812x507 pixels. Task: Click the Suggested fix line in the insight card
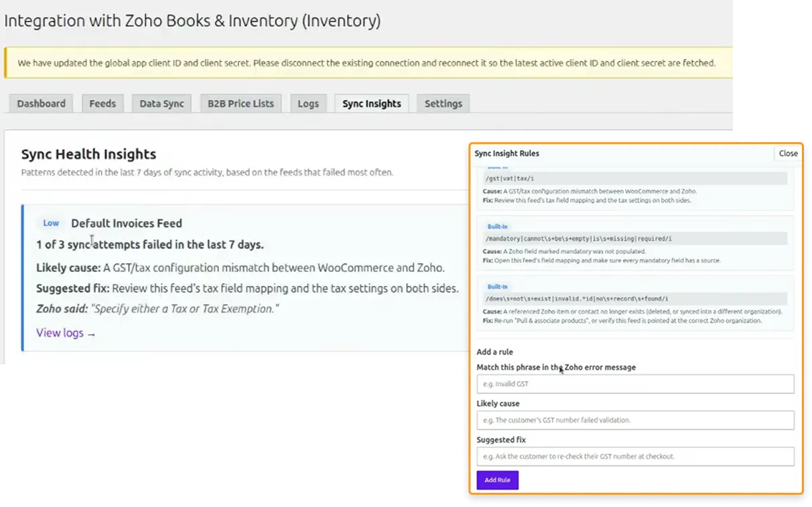(247, 289)
